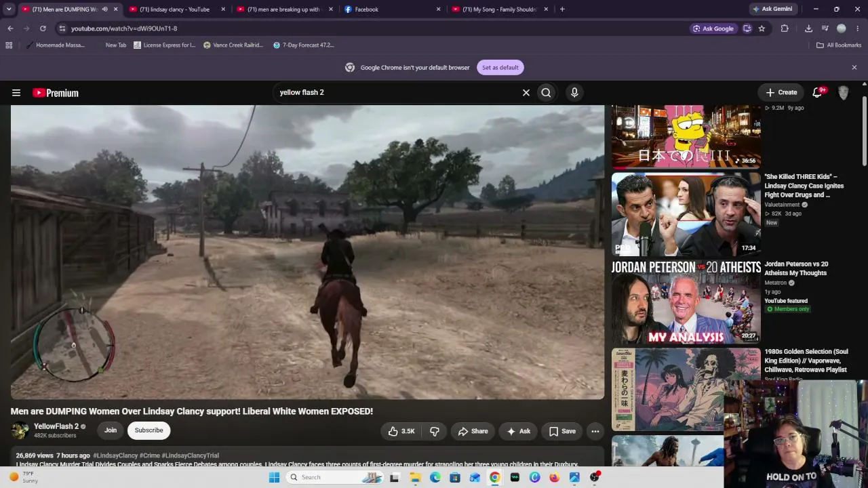
Task: Clear the YouTube search box text
Action: point(526,93)
